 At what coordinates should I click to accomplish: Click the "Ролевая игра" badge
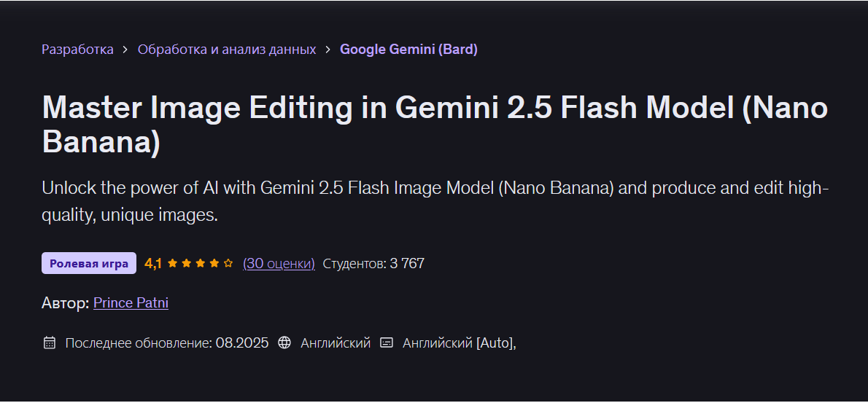tap(89, 263)
